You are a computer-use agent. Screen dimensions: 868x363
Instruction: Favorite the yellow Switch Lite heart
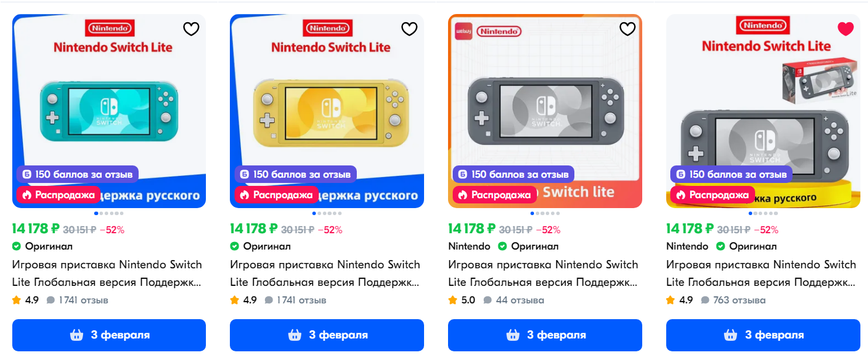pos(409,29)
